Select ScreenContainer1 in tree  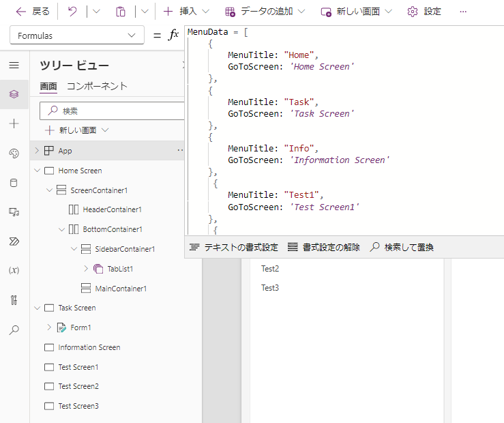coord(99,190)
